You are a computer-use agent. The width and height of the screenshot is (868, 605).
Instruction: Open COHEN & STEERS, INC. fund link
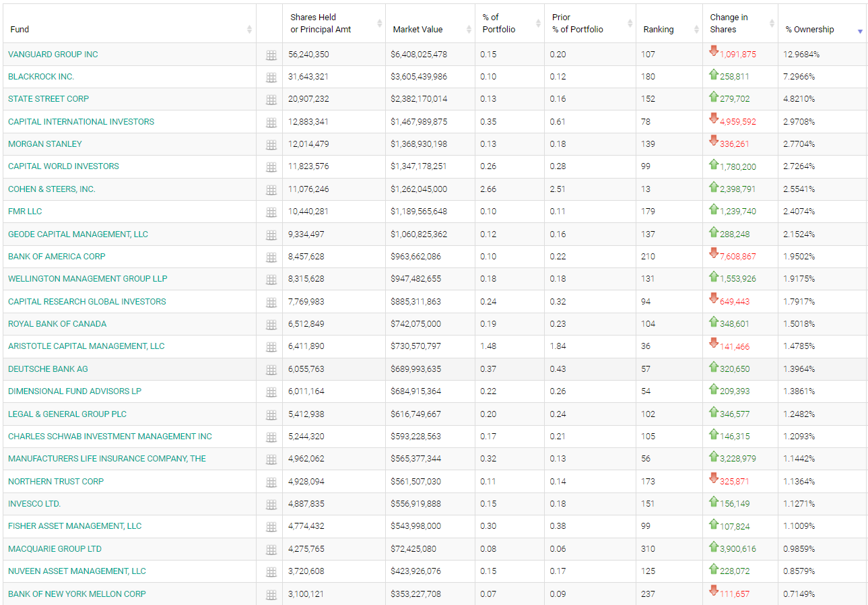pyautogui.click(x=52, y=189)
